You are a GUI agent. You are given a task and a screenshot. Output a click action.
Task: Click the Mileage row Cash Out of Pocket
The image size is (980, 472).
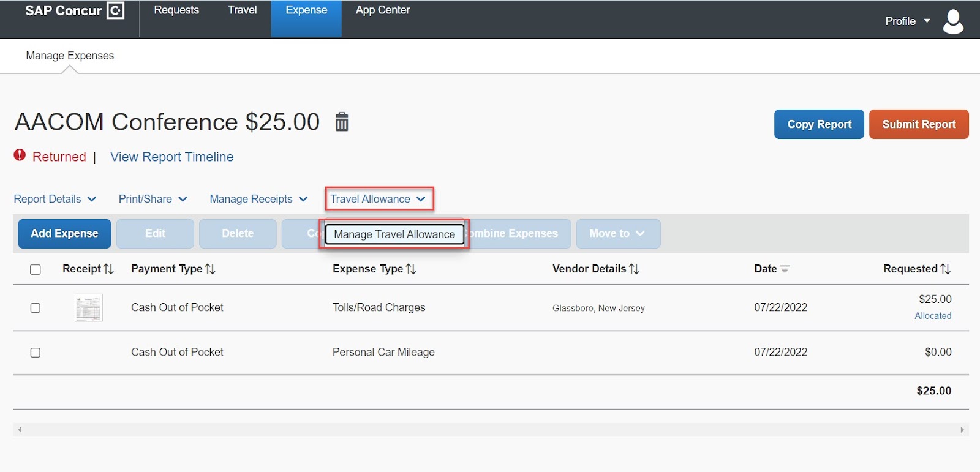[x=177, y=352]
